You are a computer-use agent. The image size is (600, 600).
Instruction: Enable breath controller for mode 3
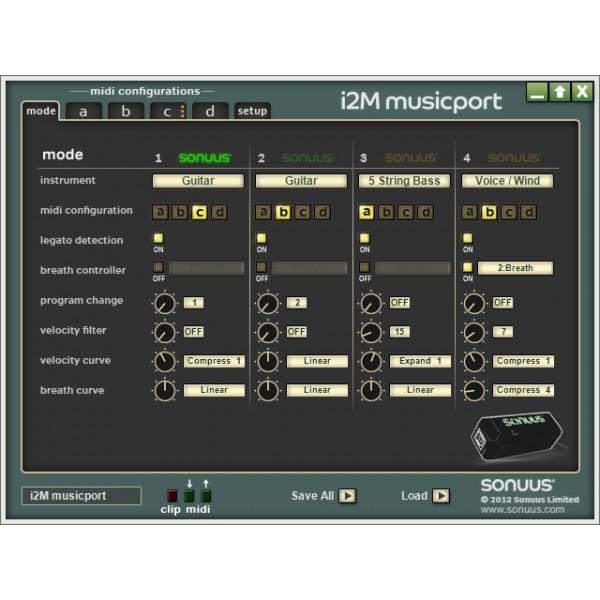(365, 267)
